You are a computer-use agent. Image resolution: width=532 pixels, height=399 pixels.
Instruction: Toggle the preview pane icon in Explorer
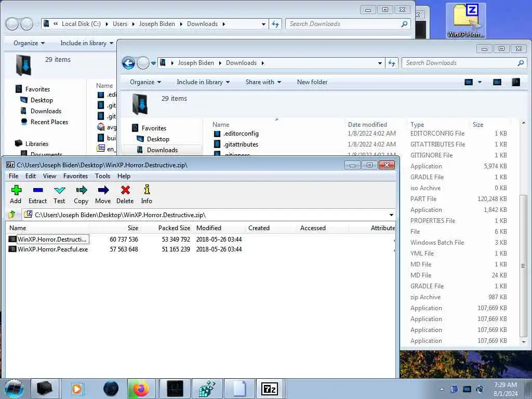497,82
